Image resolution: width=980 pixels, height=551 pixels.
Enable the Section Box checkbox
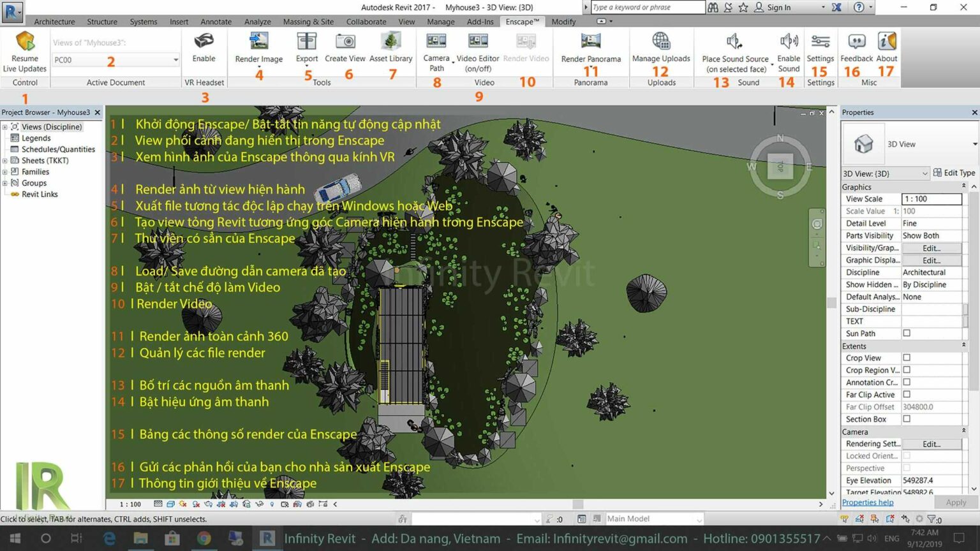pos(905,419)
